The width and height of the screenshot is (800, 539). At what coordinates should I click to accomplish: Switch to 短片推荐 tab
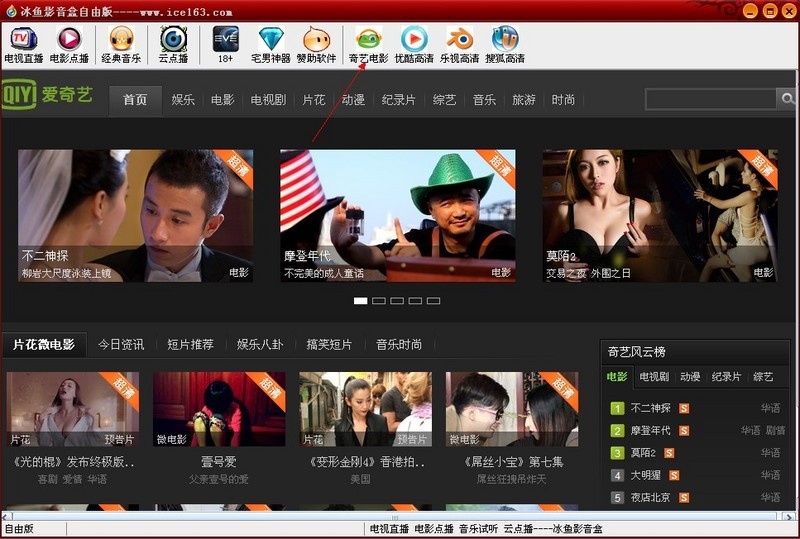(190, 345)
